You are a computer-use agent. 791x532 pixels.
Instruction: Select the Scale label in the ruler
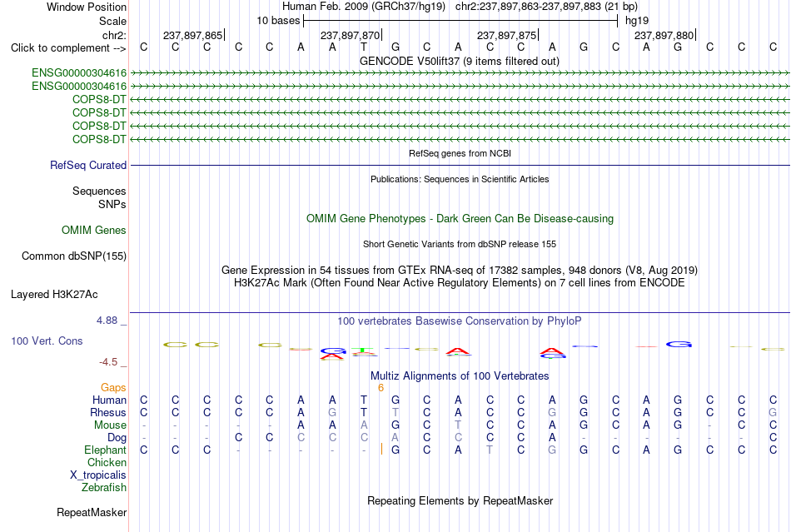point(112,21)
